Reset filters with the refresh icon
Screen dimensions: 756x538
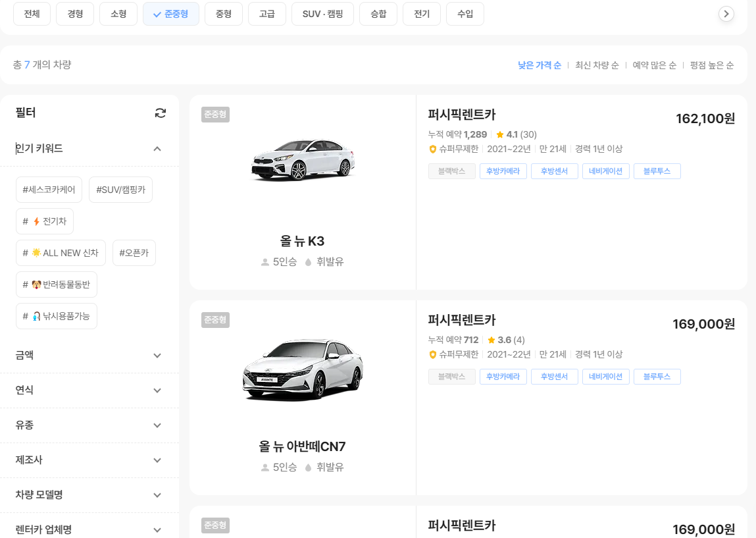tap(160, 113)
